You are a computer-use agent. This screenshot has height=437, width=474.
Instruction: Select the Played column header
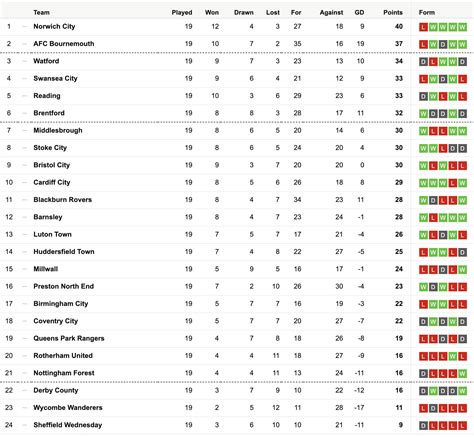point(182,12)
